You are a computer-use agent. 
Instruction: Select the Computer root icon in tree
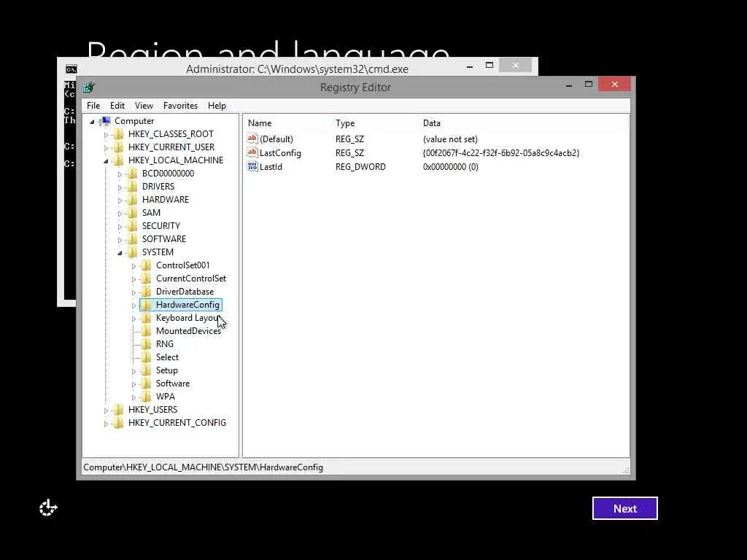[x=105, y=121]
